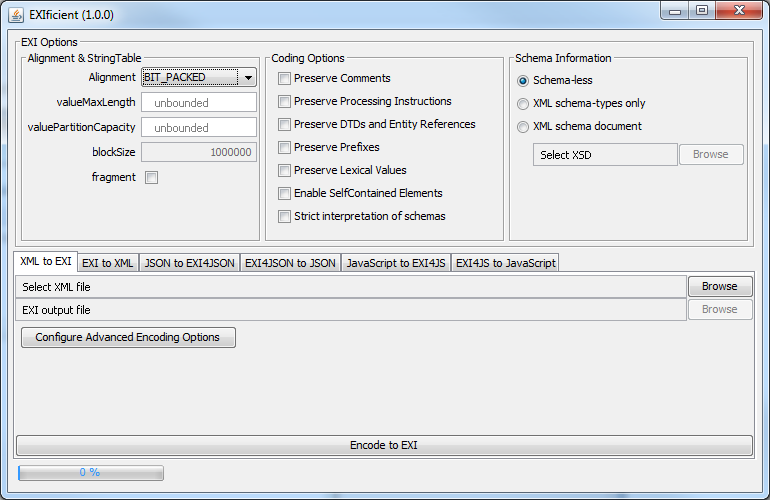Click the EXI output file field
Viewport: 770px width, 500px height.
click(351, 310)
